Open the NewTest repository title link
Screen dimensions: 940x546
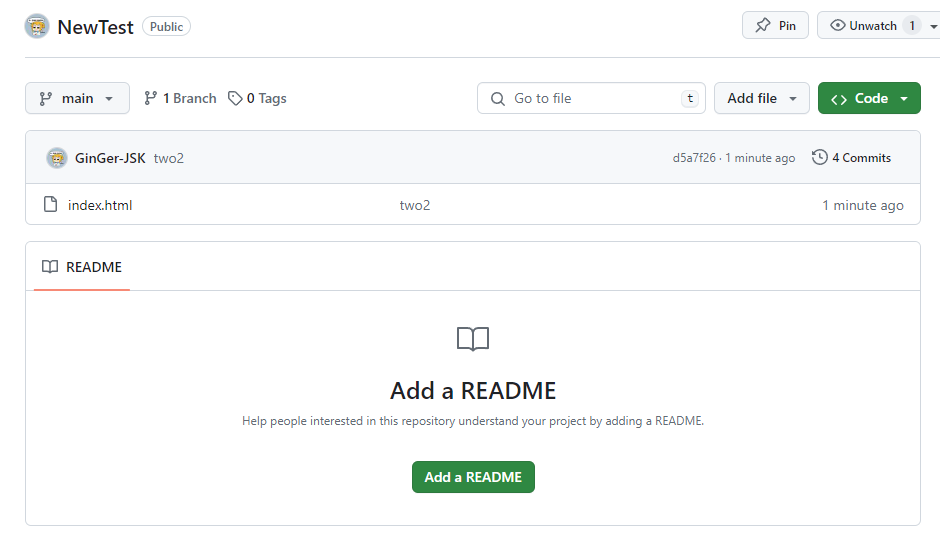tap(95, 27)
